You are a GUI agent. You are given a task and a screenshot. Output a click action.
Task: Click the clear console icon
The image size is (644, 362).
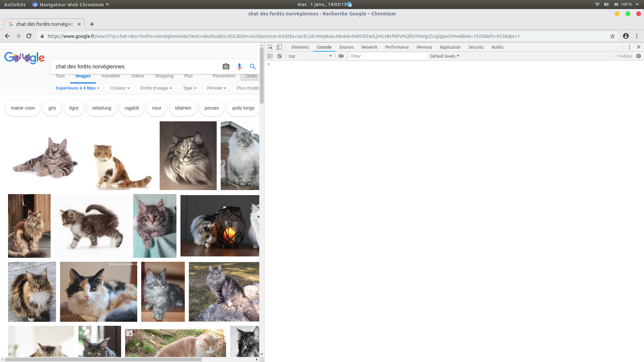[x=279, y=56]
